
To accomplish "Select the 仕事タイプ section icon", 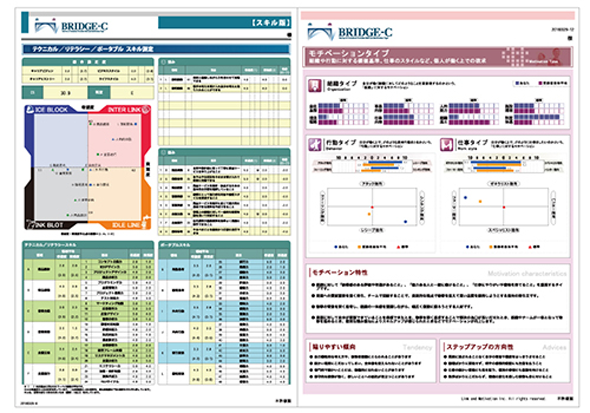I will tap(446, 144).
